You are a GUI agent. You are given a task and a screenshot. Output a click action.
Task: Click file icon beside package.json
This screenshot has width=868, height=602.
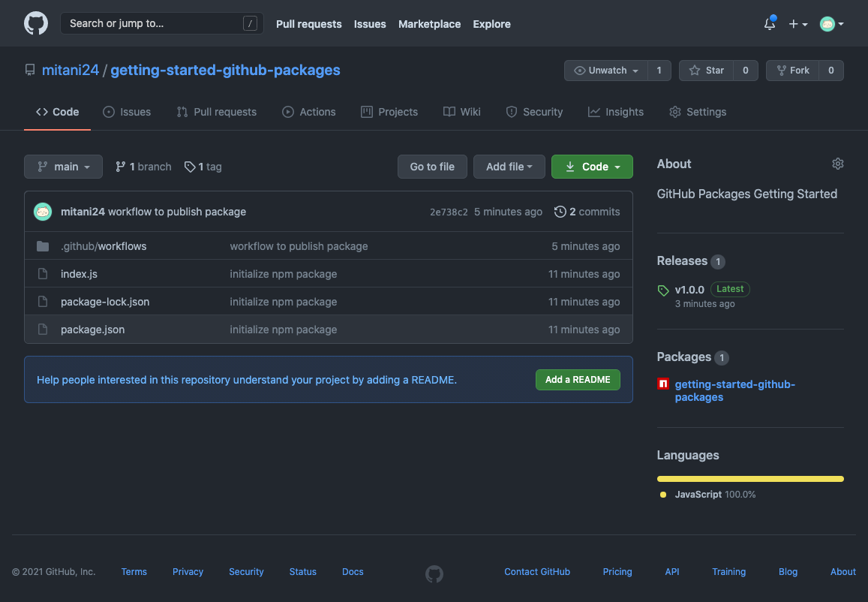pos(43,329)
